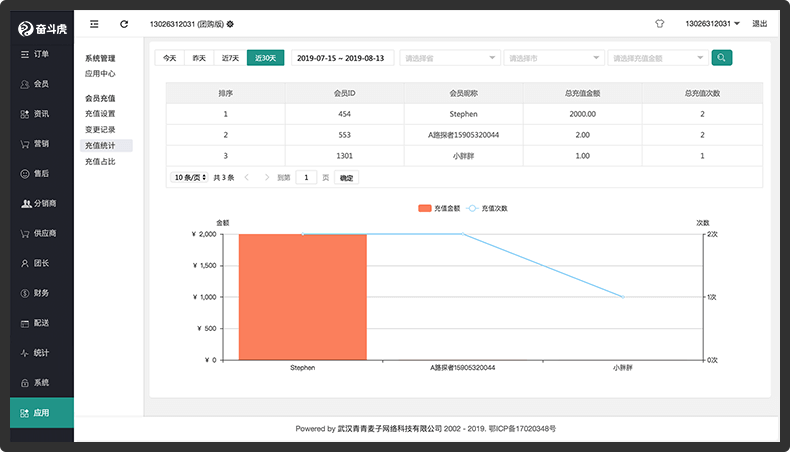Screen dimensions: 790x452
Task: Select the 近7天 date range option
Action: [x=230, y=58]
